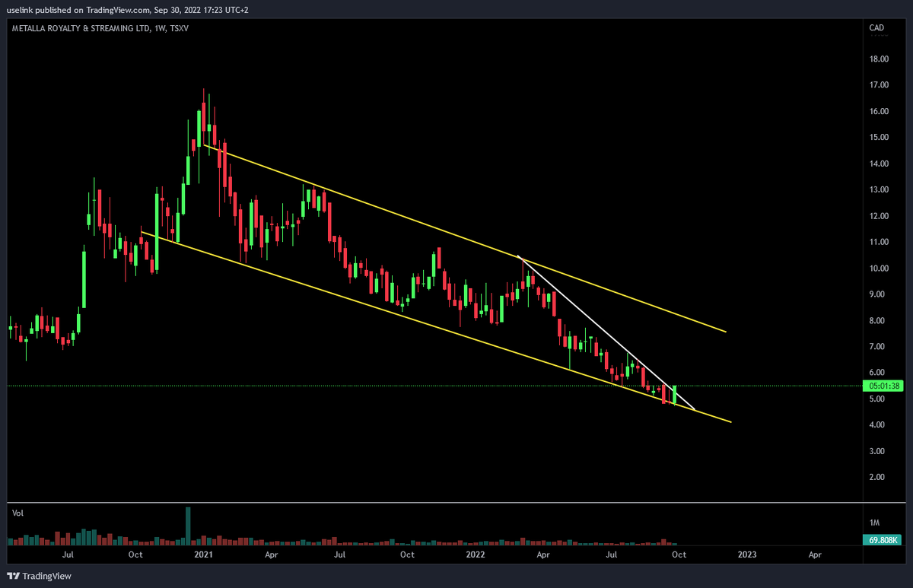Image resolution: width=913 pixels, height=588 pixels.
Task: Click the Apr label following 2023
Action: tap(815, 555)
